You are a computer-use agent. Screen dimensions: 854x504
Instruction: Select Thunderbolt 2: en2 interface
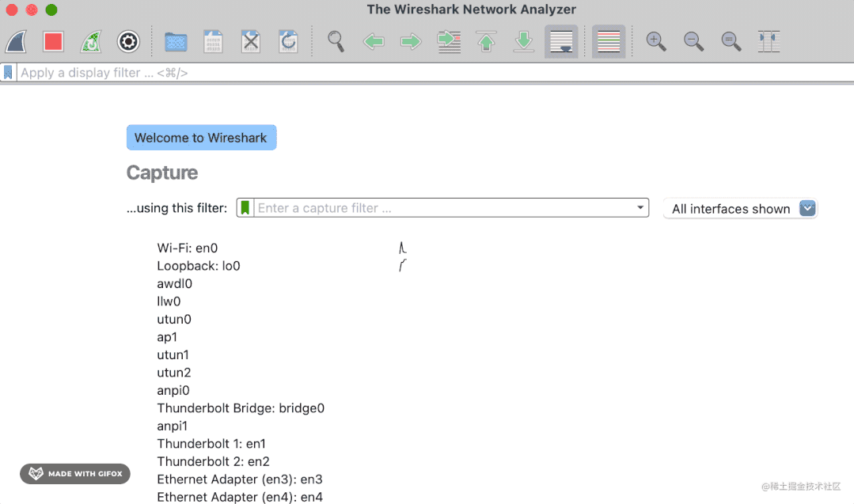coord(214,461)
